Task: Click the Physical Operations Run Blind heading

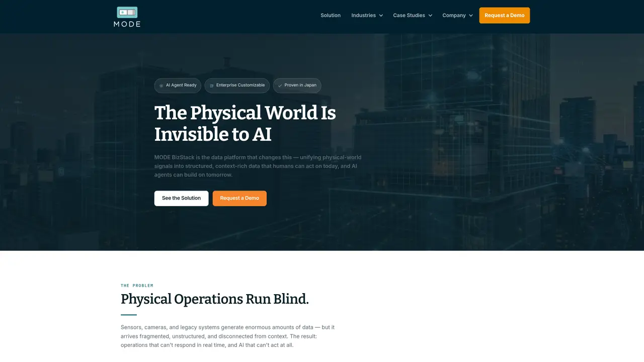Action: click(x=215, y=299)
